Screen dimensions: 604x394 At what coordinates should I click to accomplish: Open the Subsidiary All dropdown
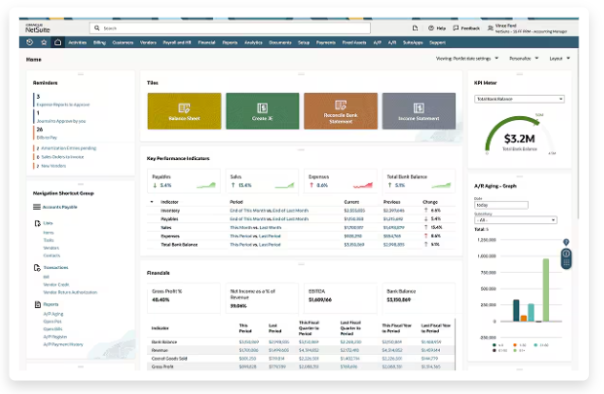pos(515,220)
